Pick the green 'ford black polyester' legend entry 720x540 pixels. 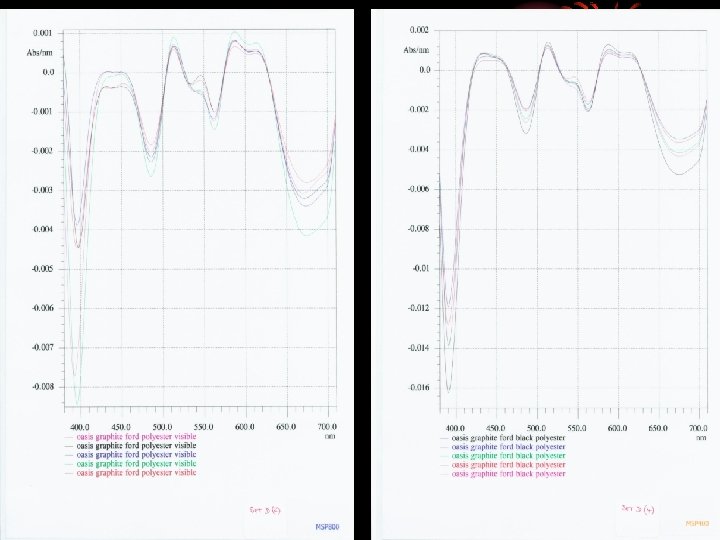[x=508, y=456]
